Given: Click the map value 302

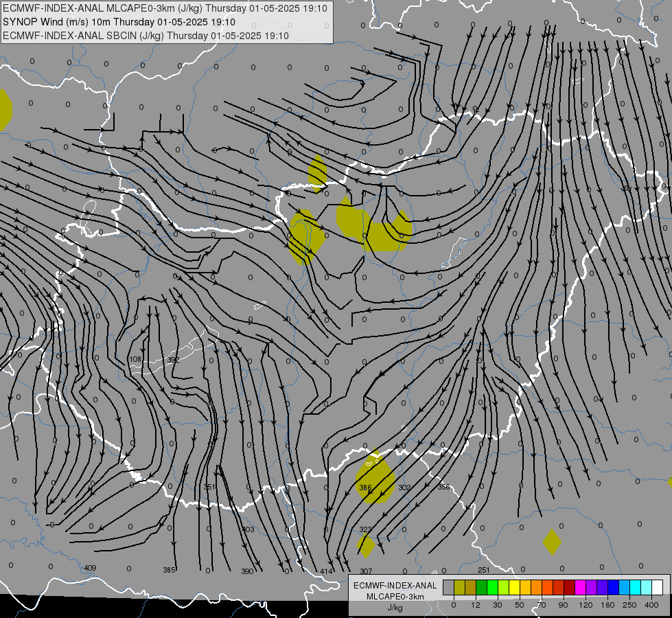Looking at the screenshot, I should (x=404, y=488).
